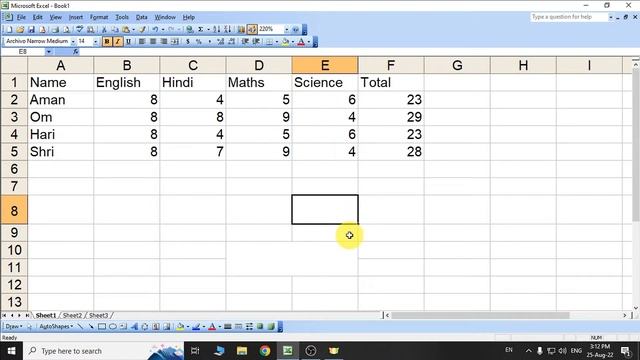Open the Draw menu on Drawing toolbar
Viewport: 640px width, 360px height.
[x=13, y=327]
